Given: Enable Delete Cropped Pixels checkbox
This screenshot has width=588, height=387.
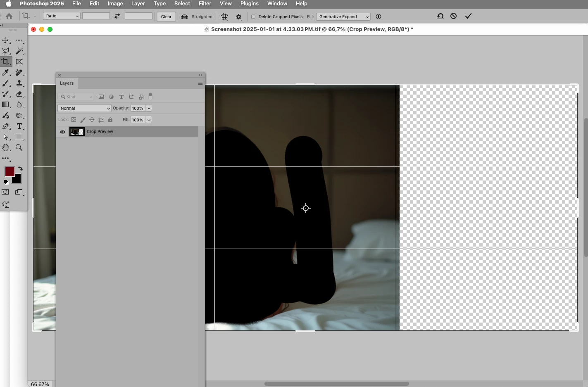Looking at the screenshot, I should pos(254,17).
